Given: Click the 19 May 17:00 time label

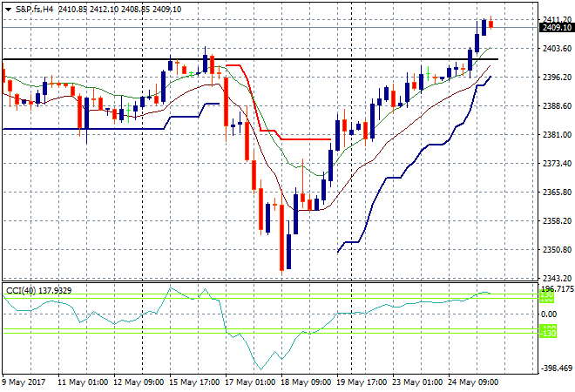Looking at the screenshot, I should tap(362, 382).
